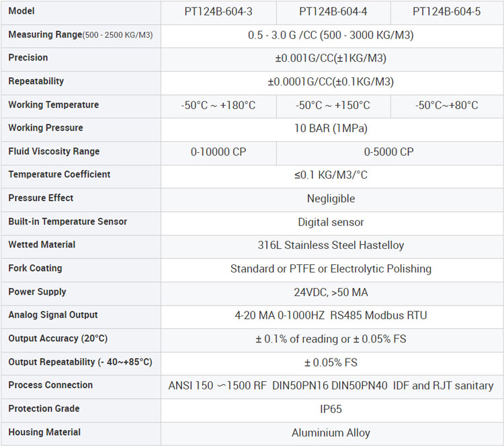The height and width of the screenshot is (446, 504).
Task: Click the PT124B-604-5 model header
Action: click(446, 11)
